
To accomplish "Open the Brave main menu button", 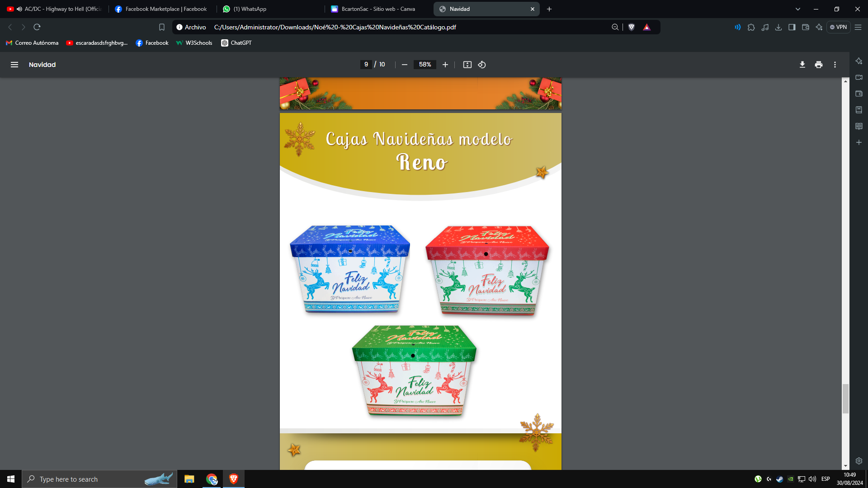I will coord(858,27).
